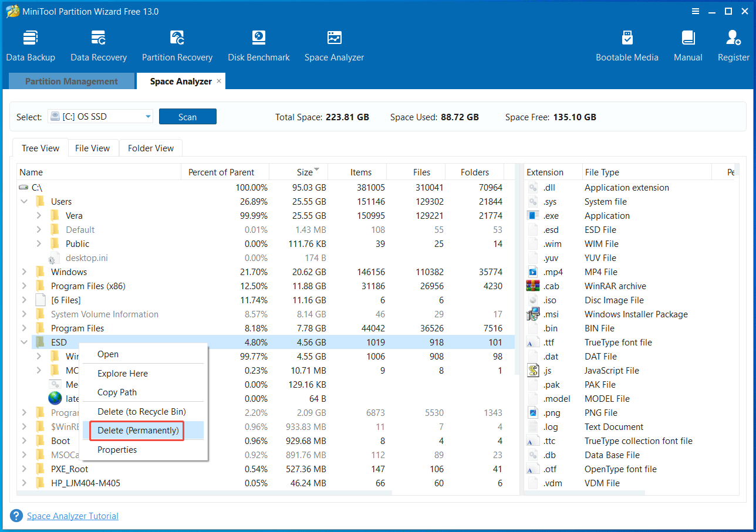Open the hamburger menu

[696, 11]
